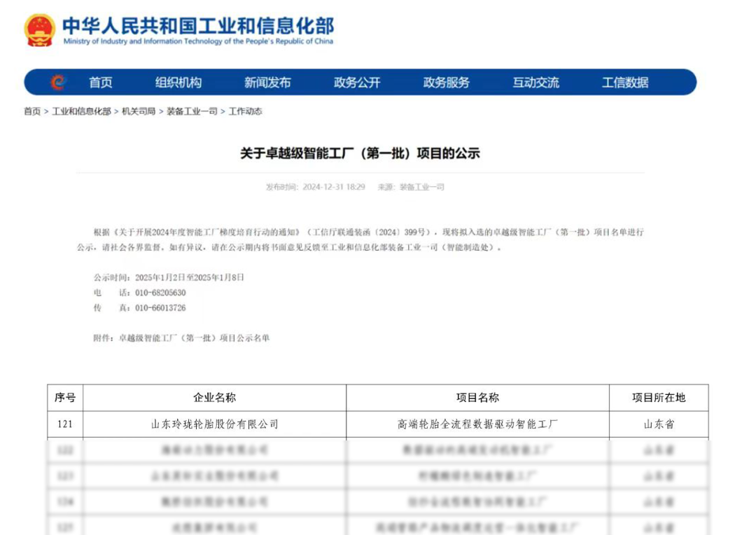The width and height of the screenshot is (756, 535).
Task: Click the 山东省 cell in row 121
Action: (x=659, y=424)
